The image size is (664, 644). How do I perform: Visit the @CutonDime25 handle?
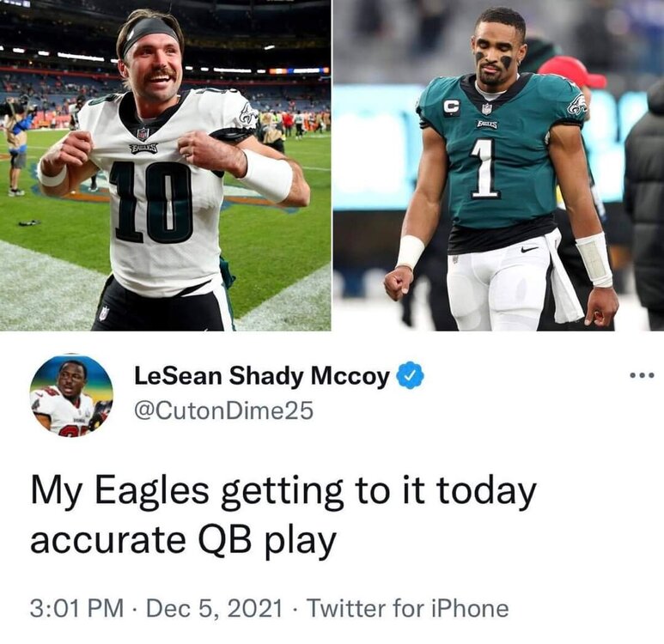tap(223, 410)
